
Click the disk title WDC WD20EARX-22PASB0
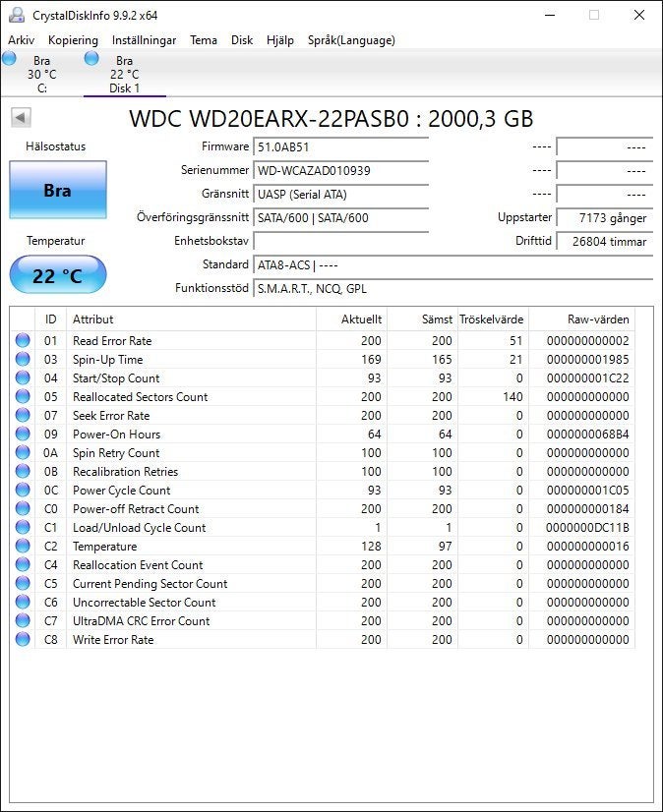(x=270, y=119)
